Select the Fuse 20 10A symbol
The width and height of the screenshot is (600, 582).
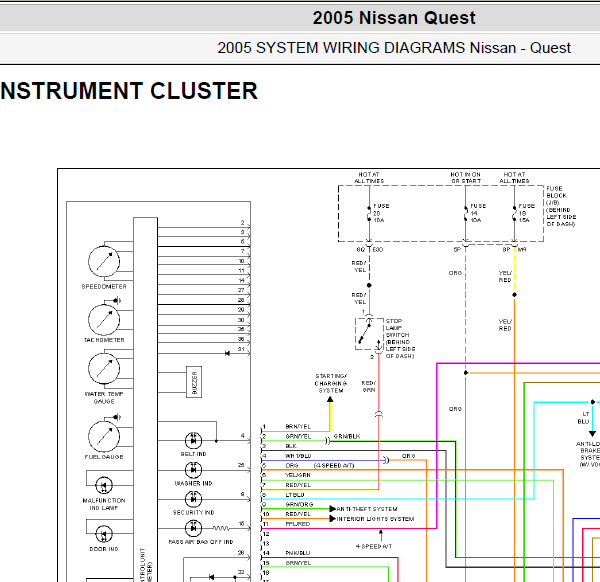click(x=369, y=214)
